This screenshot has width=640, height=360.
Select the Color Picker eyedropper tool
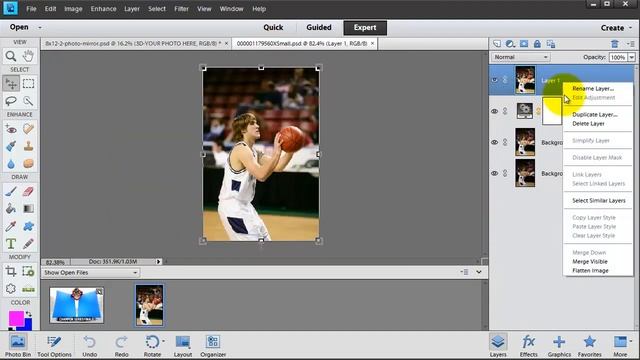click(x=11, y=226)
